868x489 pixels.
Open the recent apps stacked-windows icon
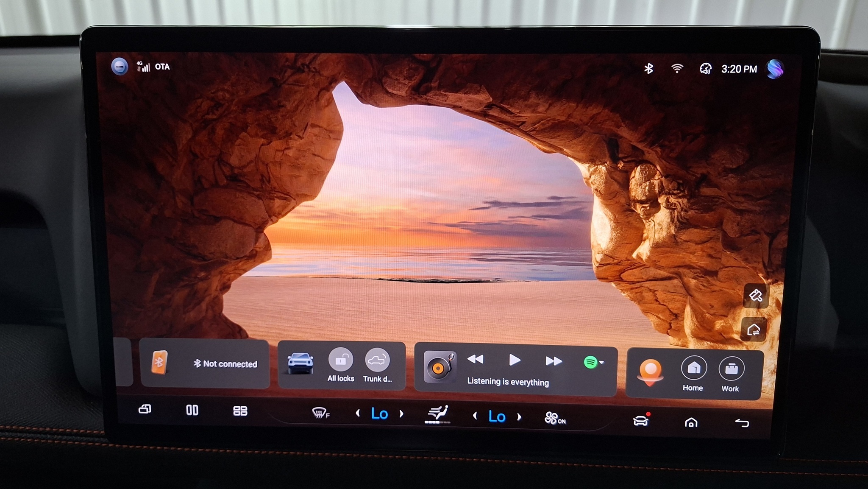[x=145, y=409]
